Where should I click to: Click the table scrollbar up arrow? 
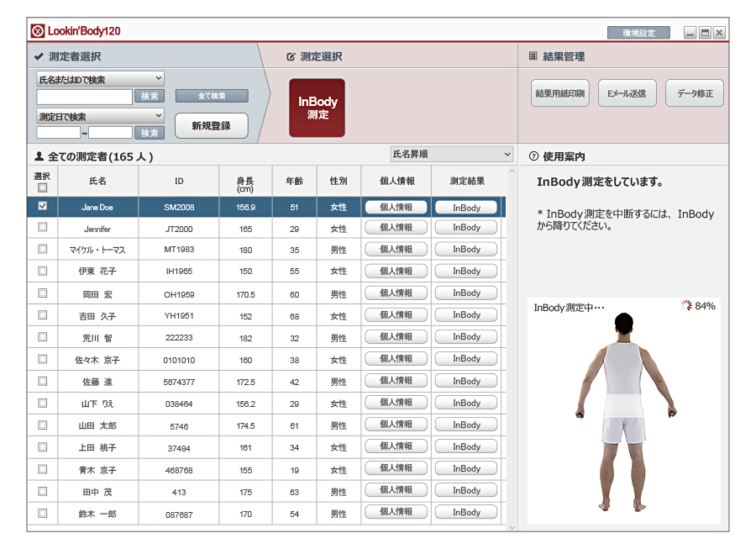coord(512,172)
